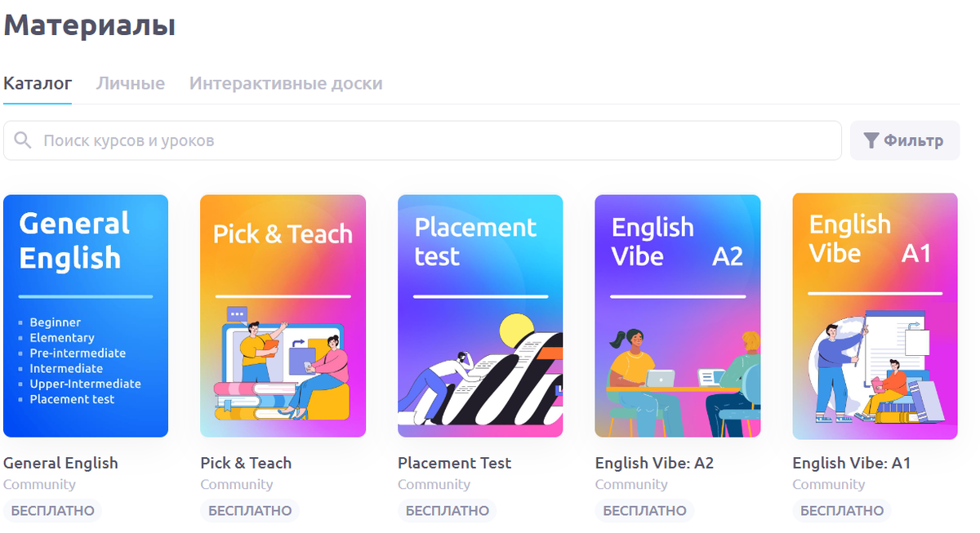Select the Каталог tab
The image size is (980, 533).
[x=38, y=83]
